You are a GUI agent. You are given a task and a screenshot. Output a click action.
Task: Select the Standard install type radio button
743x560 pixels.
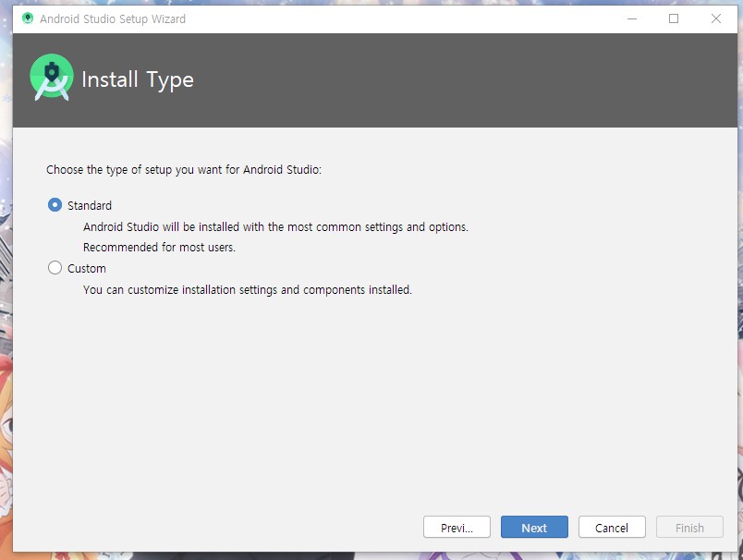(x=55, y=205)
